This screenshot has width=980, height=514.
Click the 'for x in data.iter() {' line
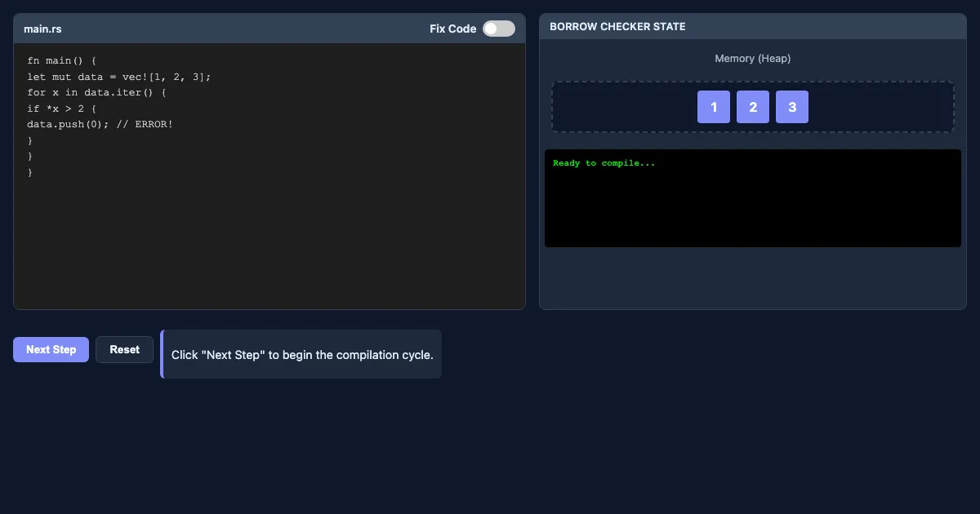coord(96,92)
